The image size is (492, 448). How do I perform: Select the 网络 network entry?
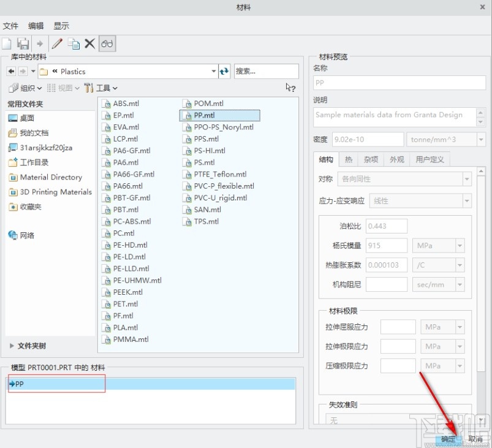tap(21, 235)
